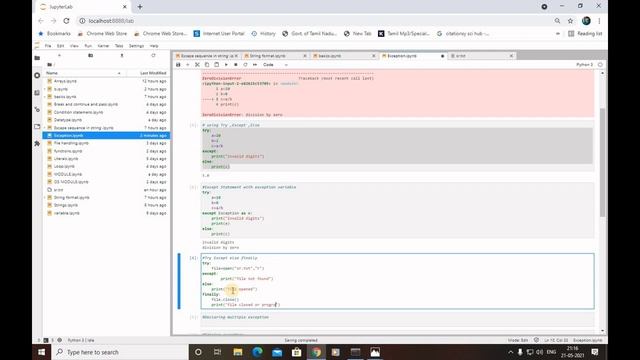This screenshot has height=360, width=640.
Task: Reload the browser page
Action: tap(67, 21)
